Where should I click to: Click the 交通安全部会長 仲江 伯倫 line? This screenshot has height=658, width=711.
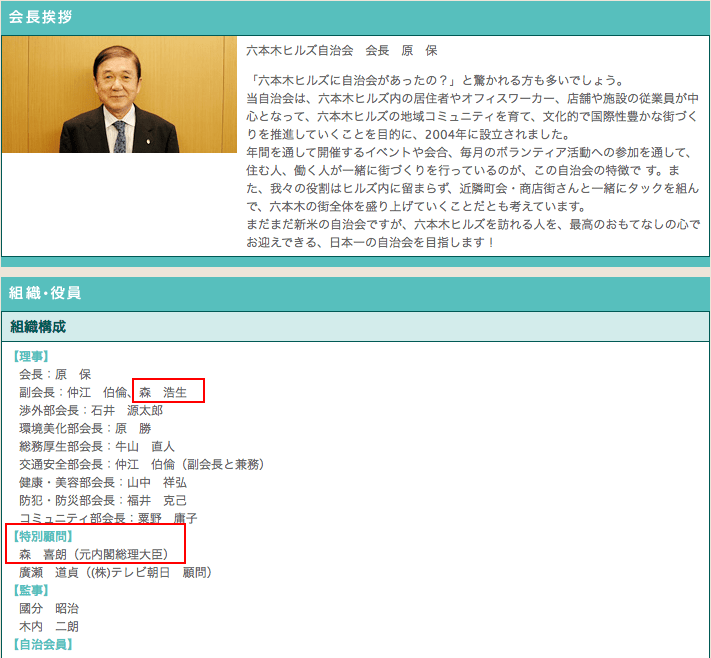pyautogui.click(x=140, y=464)
